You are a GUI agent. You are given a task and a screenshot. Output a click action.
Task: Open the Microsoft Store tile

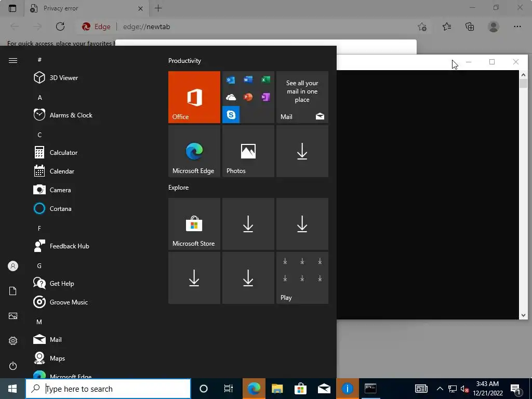[x=194, y=224]
